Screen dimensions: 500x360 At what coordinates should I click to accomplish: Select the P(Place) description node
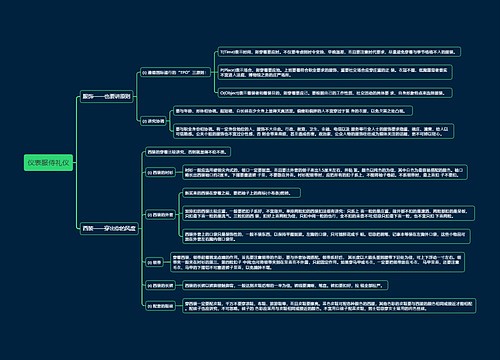tap(335, 72)
